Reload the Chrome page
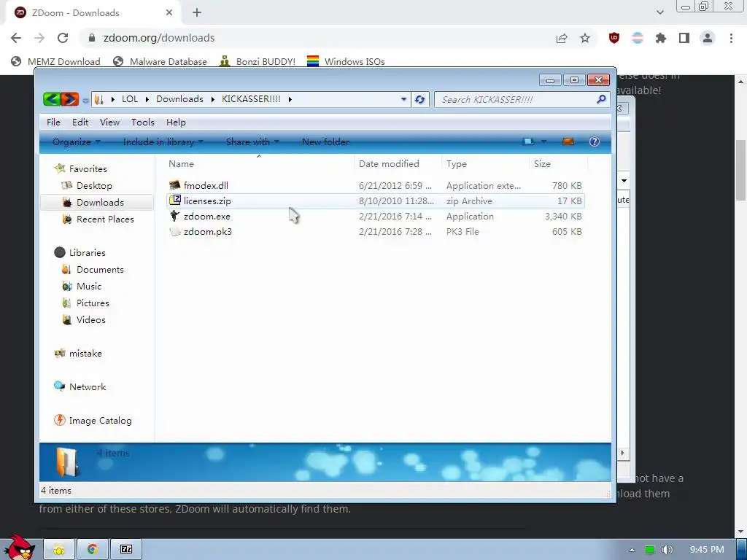The height and width of the screenshot is (560, 747). click(63, 38)
